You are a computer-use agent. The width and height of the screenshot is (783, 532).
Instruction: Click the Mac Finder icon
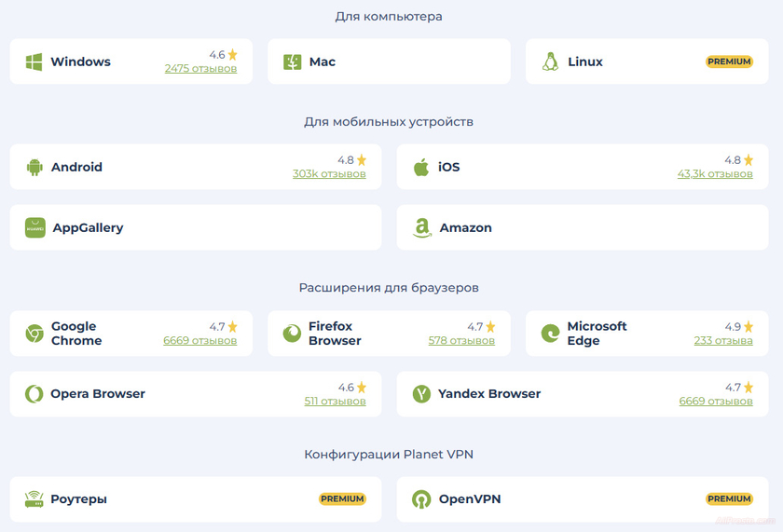(292, 62)
